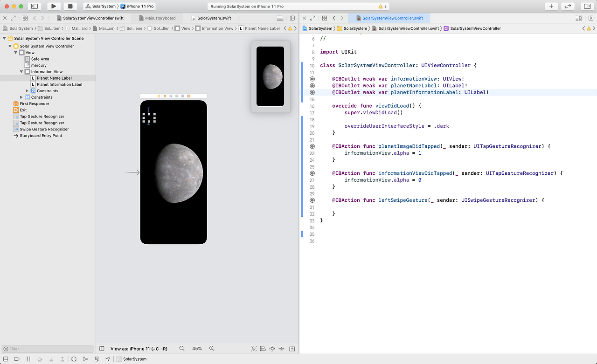Pause program execution in debug bar
The image size is (597, 364).
28,359
